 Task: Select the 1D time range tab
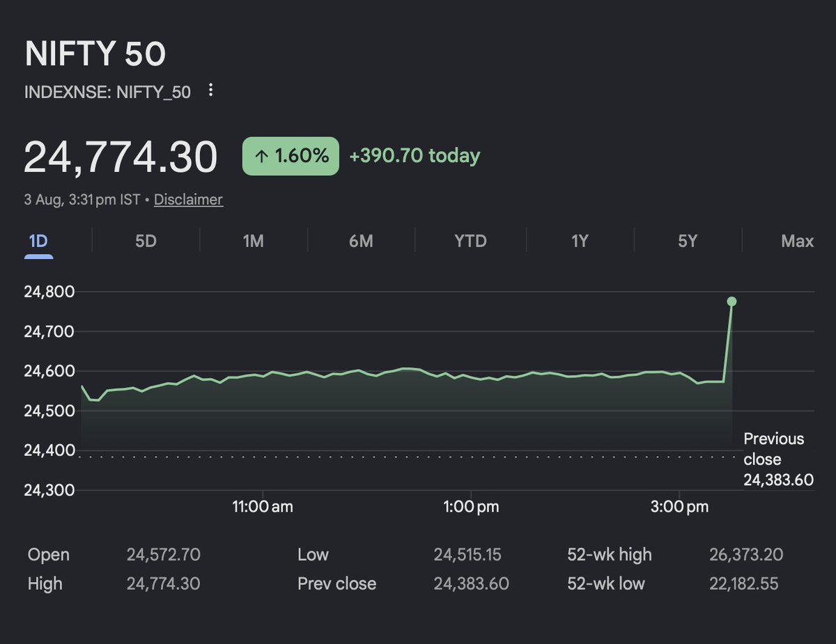coord(38,242)
